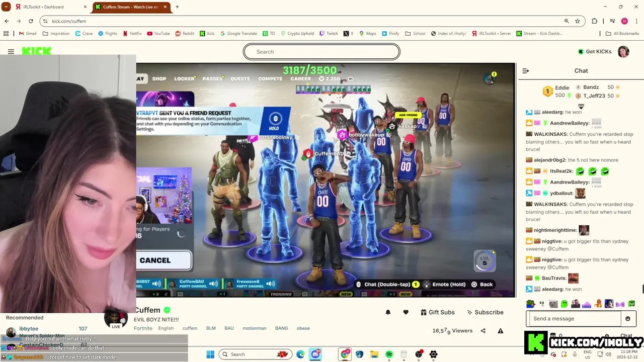Open the Inspiration bookmarks folder
Image resolution: width=644 pixels, height=362 pixels.
[x=56, y=34]
